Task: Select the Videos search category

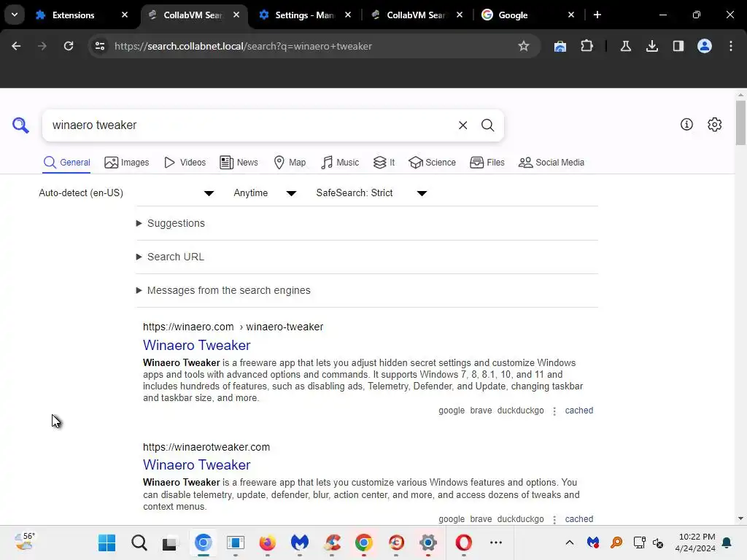Action: (x=185, y=163)
